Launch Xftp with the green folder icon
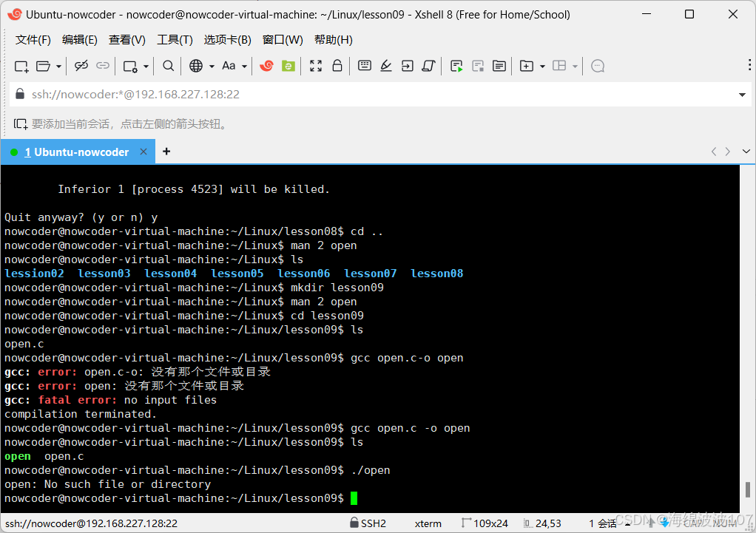Viewport: 756px width, 533px height. click(x=288, y=66)
